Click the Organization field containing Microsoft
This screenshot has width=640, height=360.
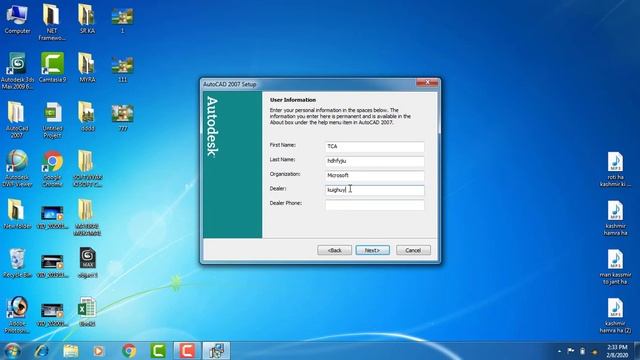tap(374, 176)
